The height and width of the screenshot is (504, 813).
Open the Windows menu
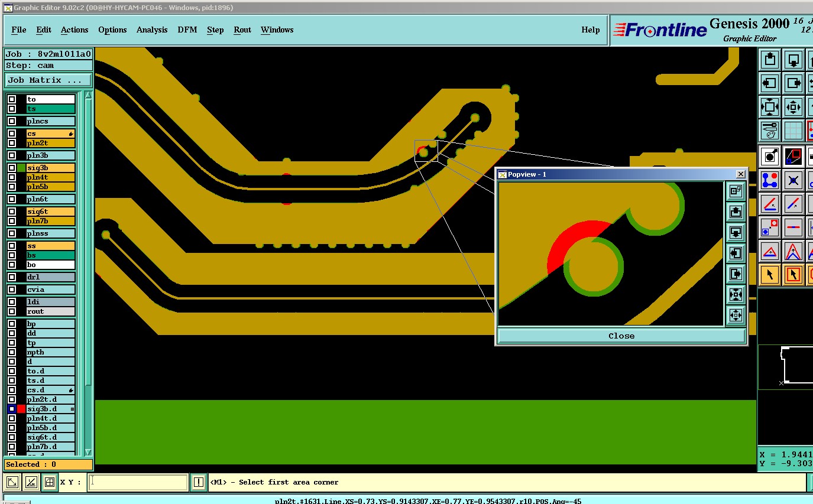coord(277,30)
